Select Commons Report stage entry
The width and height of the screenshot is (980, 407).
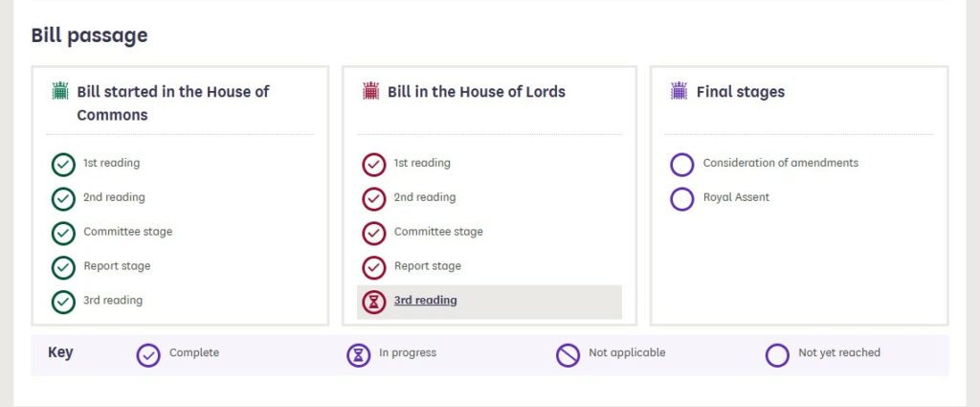[117, 265]
